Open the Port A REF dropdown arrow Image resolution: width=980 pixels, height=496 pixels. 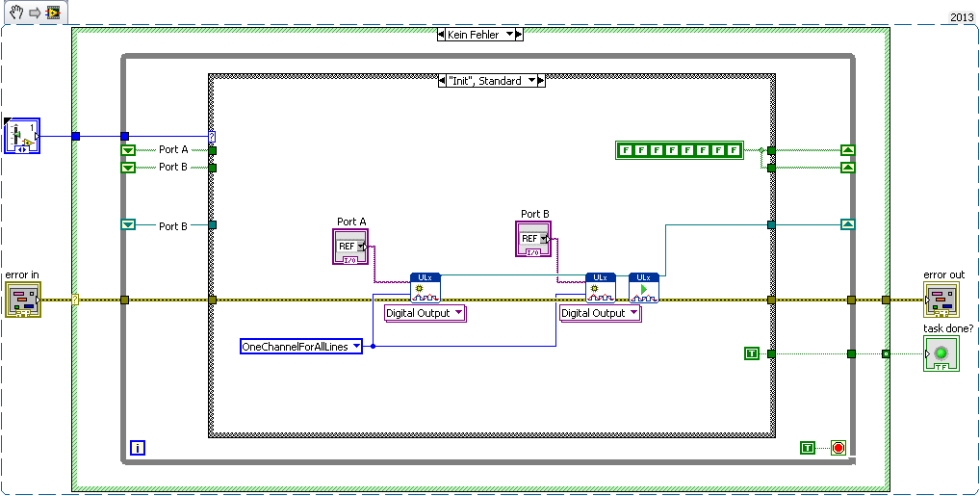(x=361, y=246)
